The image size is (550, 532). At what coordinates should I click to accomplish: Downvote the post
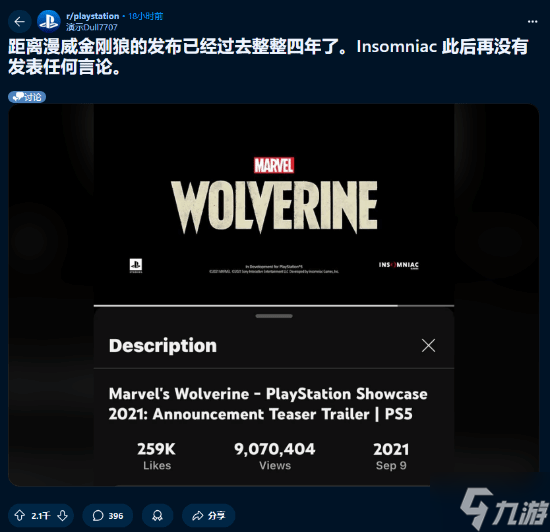62,516
